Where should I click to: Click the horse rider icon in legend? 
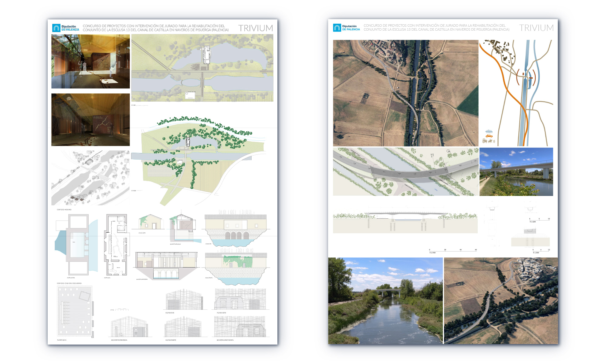[x=490, y=141]
